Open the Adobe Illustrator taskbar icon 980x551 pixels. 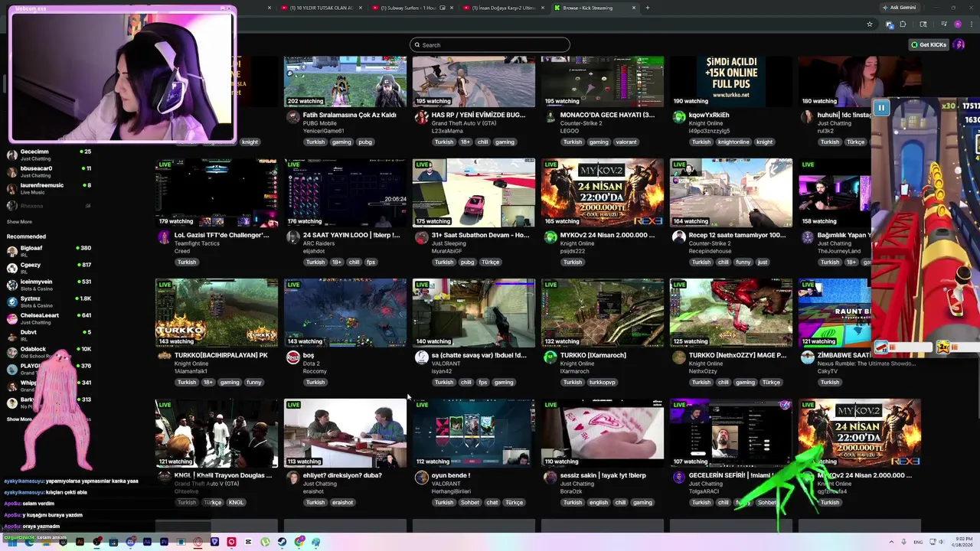click(80, 542)
